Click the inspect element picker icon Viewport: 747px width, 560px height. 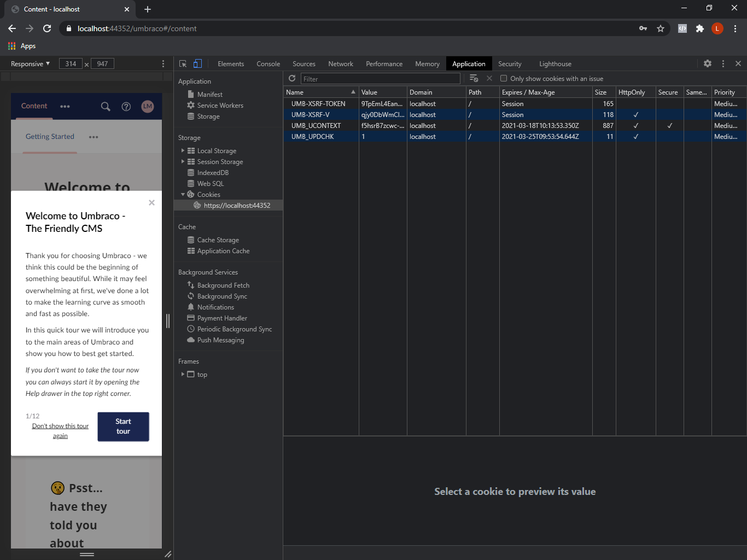tap(183, 64)
